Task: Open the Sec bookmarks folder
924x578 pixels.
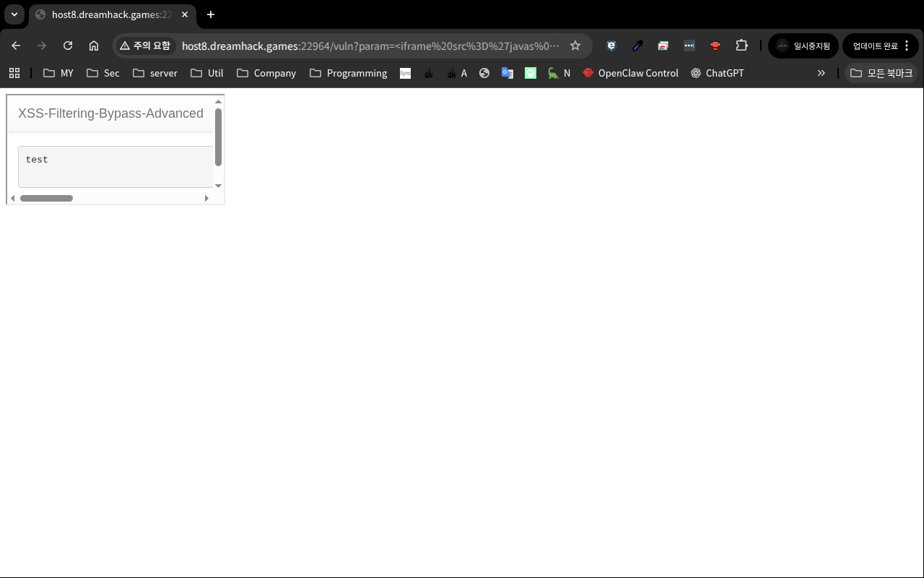Action: pyautogui.click(x=103, y=73)
